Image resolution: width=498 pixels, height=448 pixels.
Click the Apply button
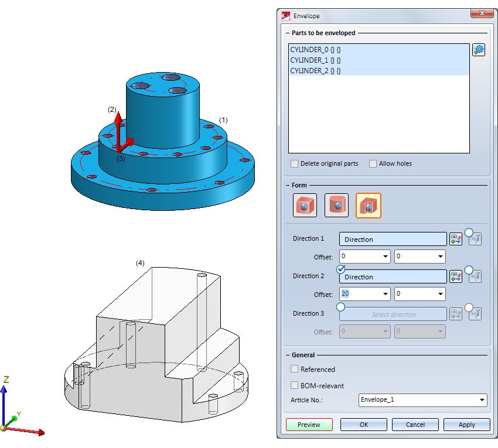click(466, 425)
